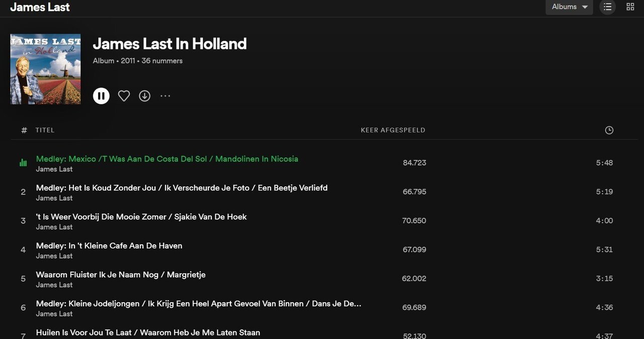The width and height of the screenshot is (644, 339).
Task: Click the clock duration column icon
Action: pos(609,130)
